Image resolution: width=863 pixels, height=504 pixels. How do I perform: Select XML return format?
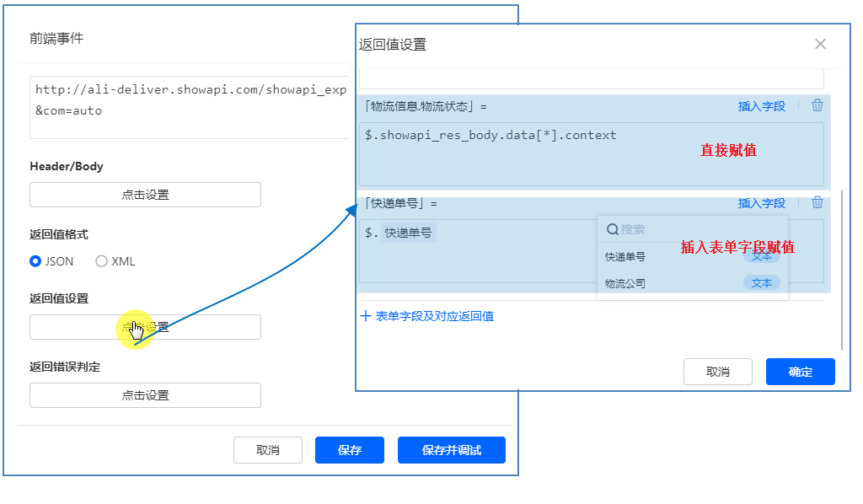[x=102, y=261]
